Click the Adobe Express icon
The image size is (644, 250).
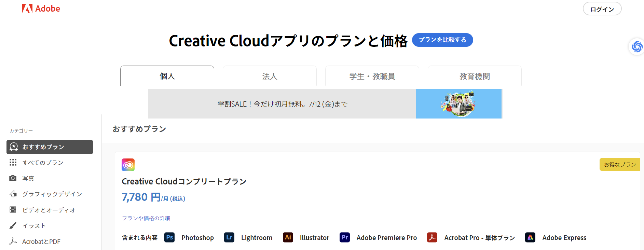pyautogui.click(x=530, y=237)
